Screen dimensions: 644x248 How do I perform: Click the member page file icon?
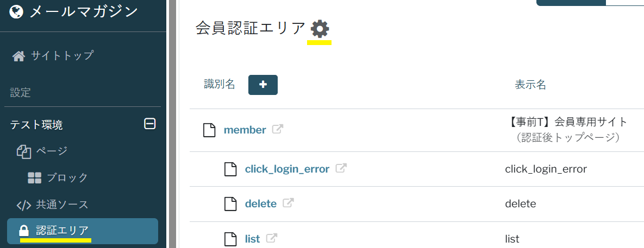[x=209, y=130]
